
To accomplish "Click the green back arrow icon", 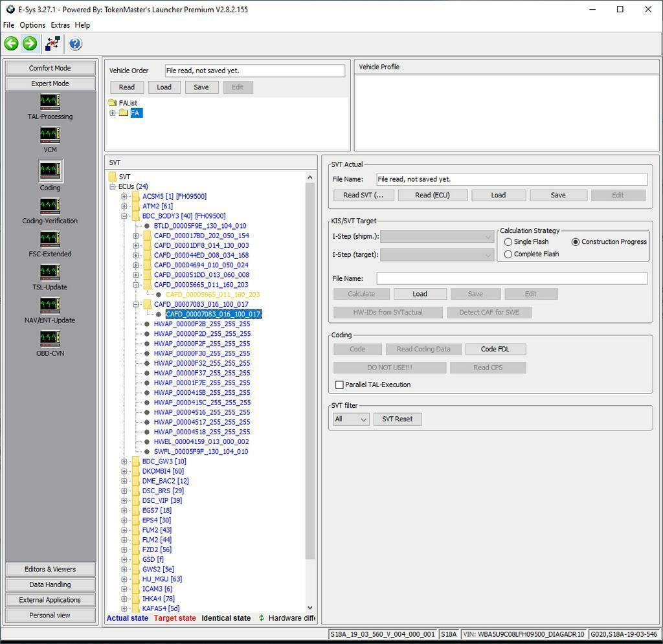I will 12,43.
